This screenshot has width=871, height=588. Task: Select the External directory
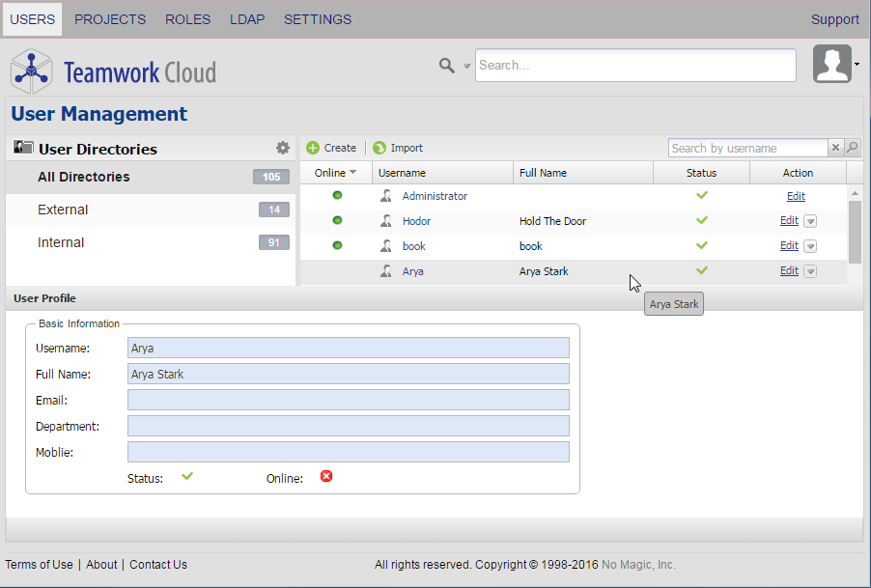click(x=151, y=210)
